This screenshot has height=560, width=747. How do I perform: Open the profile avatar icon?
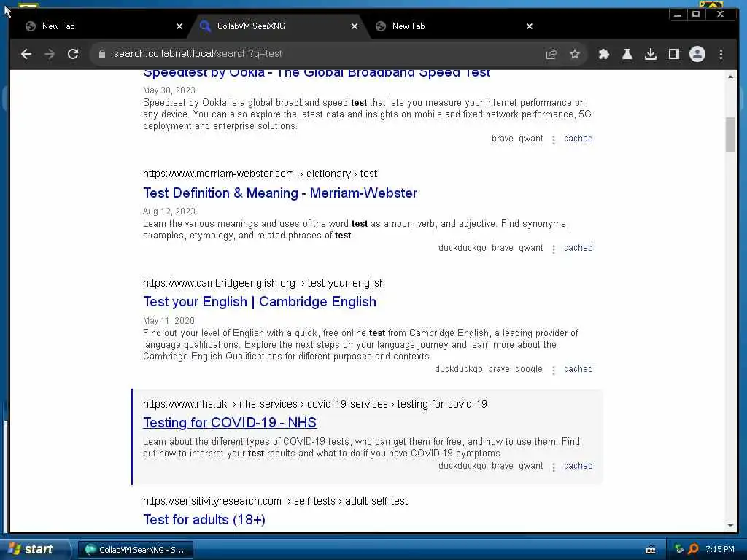697,54
